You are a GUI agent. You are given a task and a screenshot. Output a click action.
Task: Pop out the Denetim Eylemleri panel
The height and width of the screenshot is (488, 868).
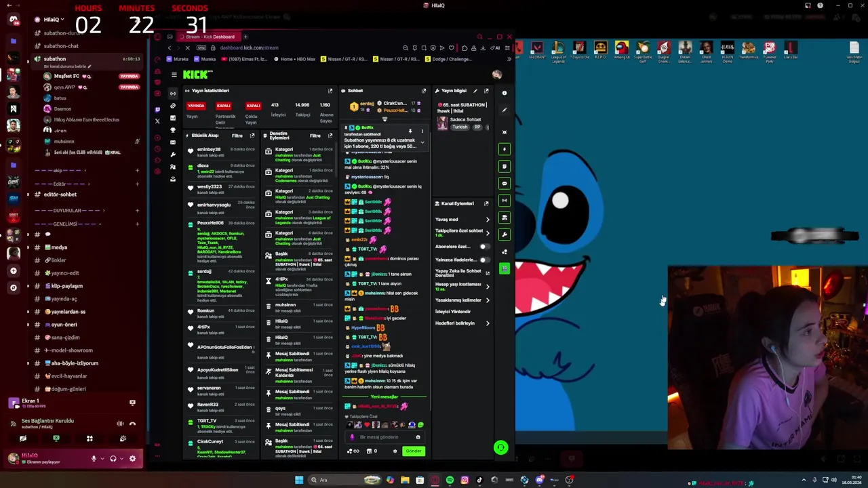(330, 136)
